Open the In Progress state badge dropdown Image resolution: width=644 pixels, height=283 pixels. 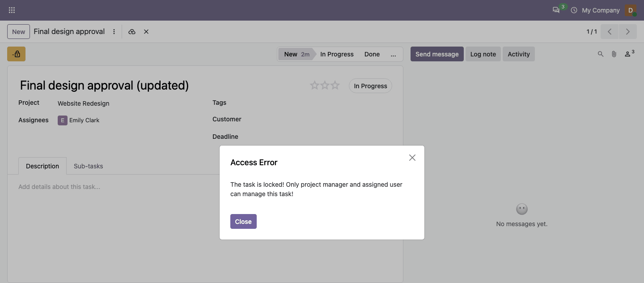tap(370, 86)
